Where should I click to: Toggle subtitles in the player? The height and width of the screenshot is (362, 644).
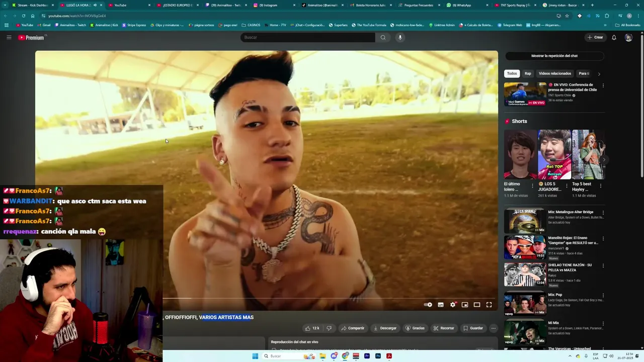coord(441,305)
